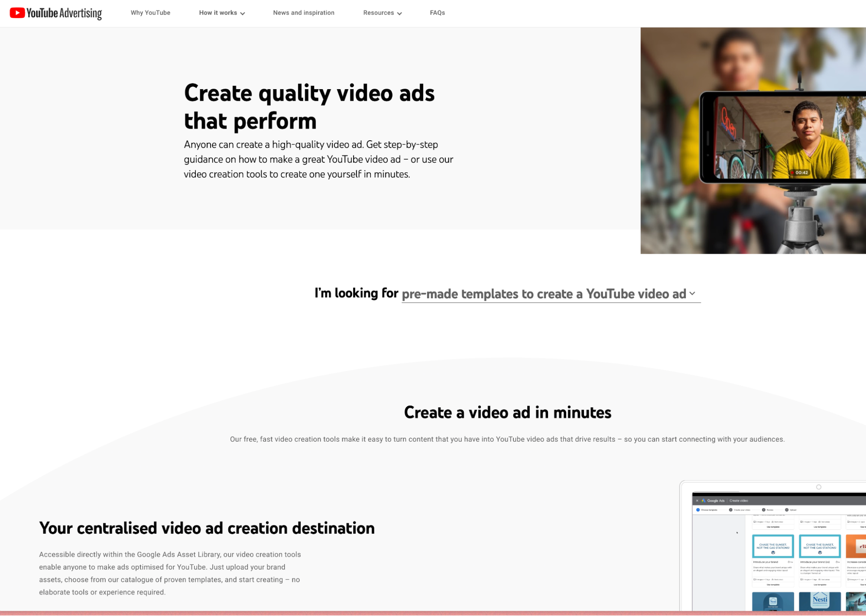The width and height of the screenshot is (866, 616).
Task: Click 'Your centralised video ad creation destination' heading
Action: tap(207, 528)
